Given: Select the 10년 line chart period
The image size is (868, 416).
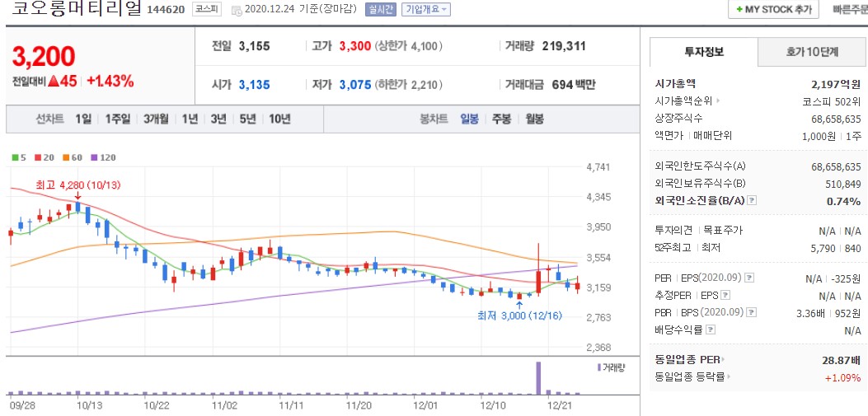Looking at the screenshot, I should (x=279, y=119).
